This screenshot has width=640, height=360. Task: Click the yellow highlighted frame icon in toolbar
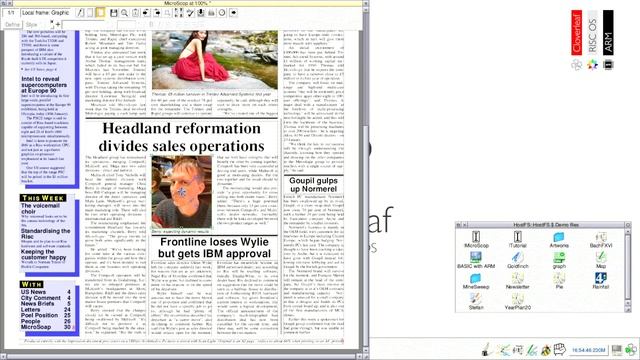pyautogui.click(x=100, y=13)
